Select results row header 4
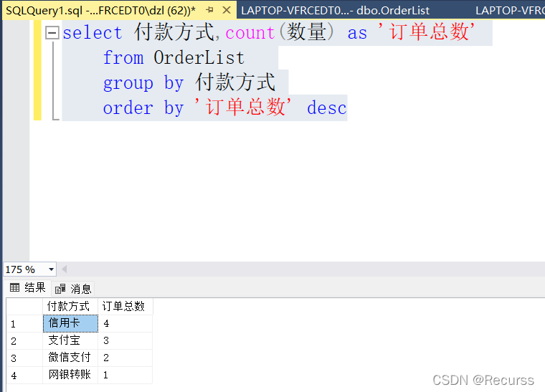The width and height of the screenshot is (545, 392). pyautogui.click(x=24, y=375)
